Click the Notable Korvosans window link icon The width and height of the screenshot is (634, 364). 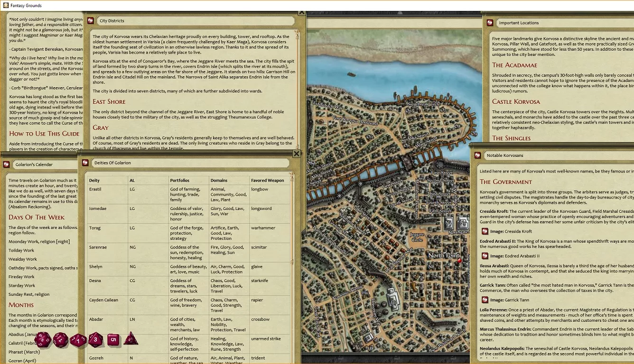coord(478,155)
